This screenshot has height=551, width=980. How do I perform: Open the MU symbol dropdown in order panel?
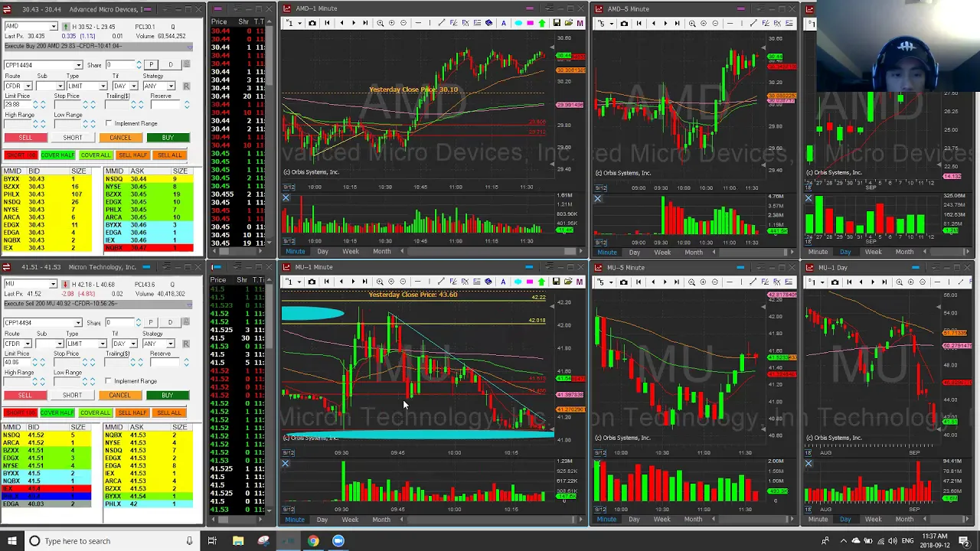53,284
